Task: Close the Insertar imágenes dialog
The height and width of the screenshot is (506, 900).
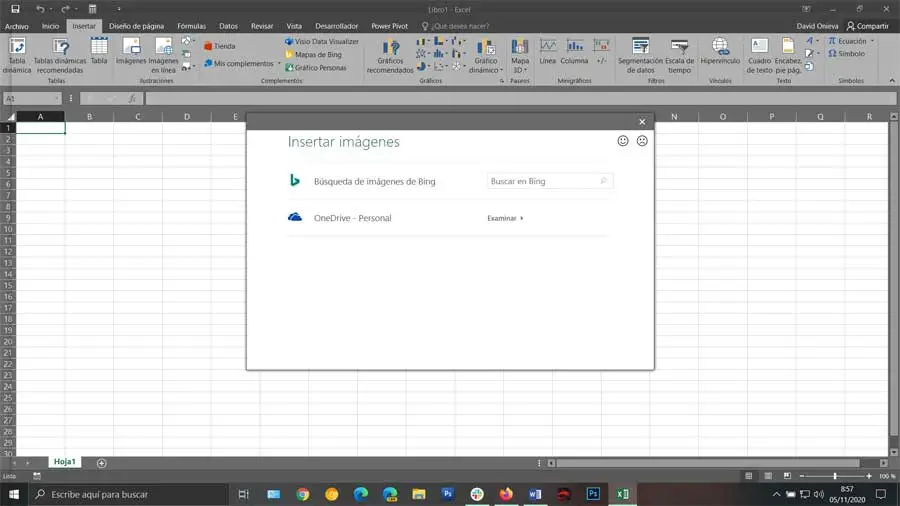Action: pos(642,122)
